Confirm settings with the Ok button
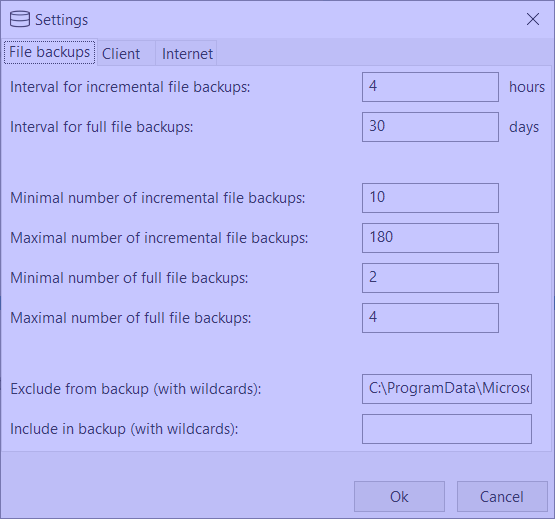The height and width of the screenshot is (519, 555). point(399,496)
